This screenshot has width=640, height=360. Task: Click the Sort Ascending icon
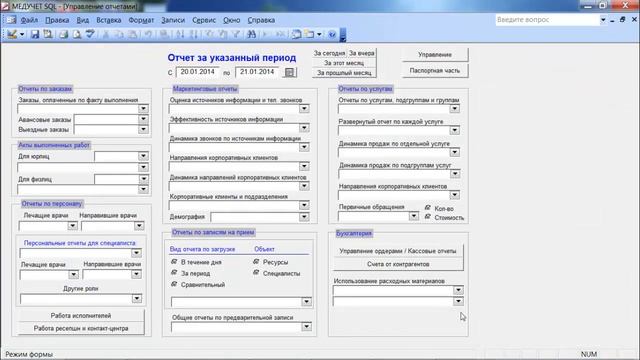pyautogui.click(x=180, y=35)
